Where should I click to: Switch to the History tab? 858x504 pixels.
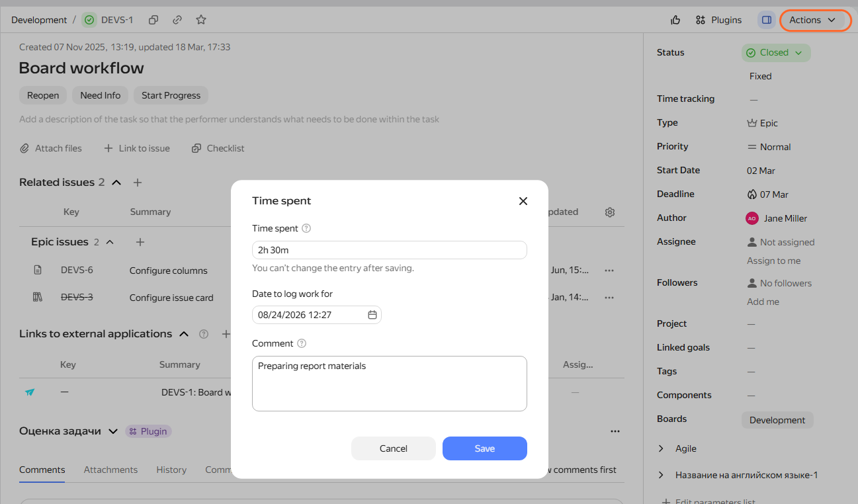point(171,470)
